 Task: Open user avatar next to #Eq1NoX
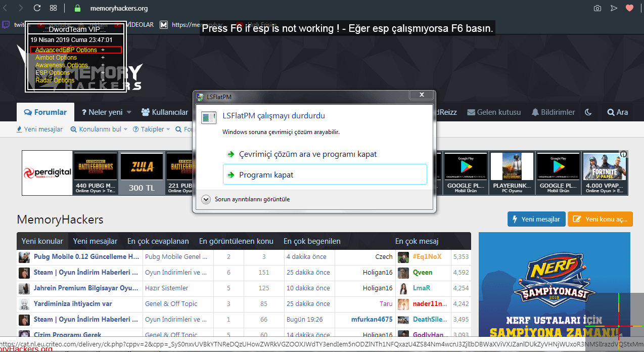click(403, 257)
